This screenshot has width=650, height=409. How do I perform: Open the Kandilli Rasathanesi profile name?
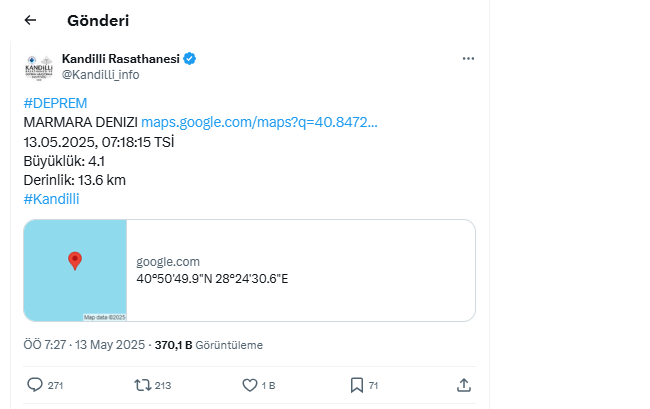pyautogui.click(x=120, y=59)
